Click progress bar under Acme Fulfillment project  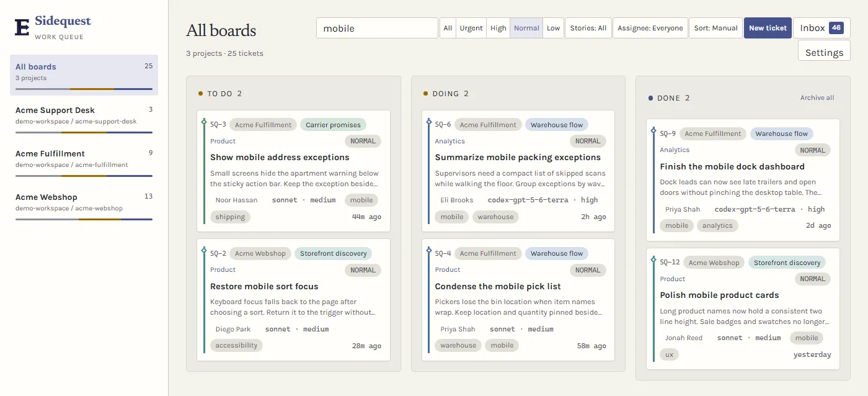click(84, 176)
